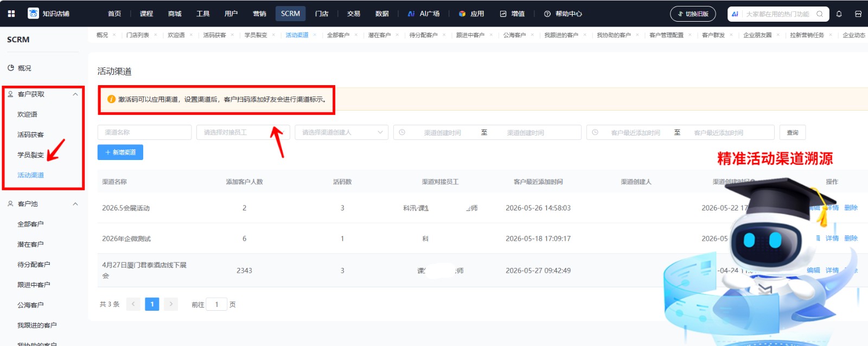Screen dimensions: 868x346
Task: Collapse the 客户获取 sidebar section
Action: click(x=75, y=94)
